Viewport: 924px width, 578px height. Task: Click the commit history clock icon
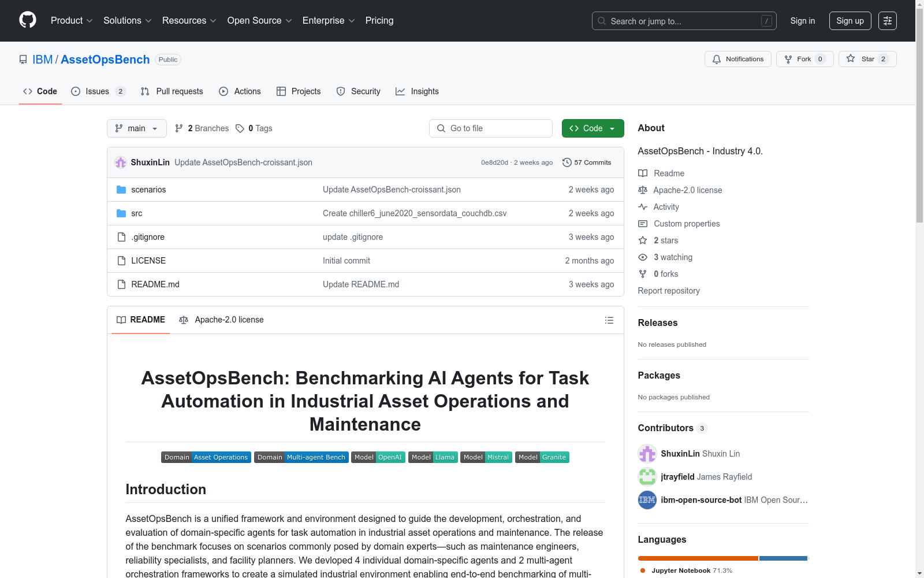[x=567, y=162]
